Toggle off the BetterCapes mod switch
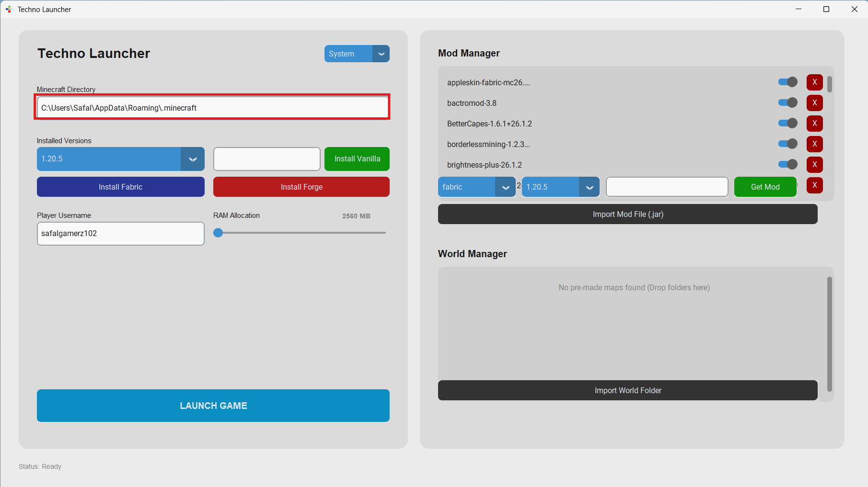 click(788, 124)
